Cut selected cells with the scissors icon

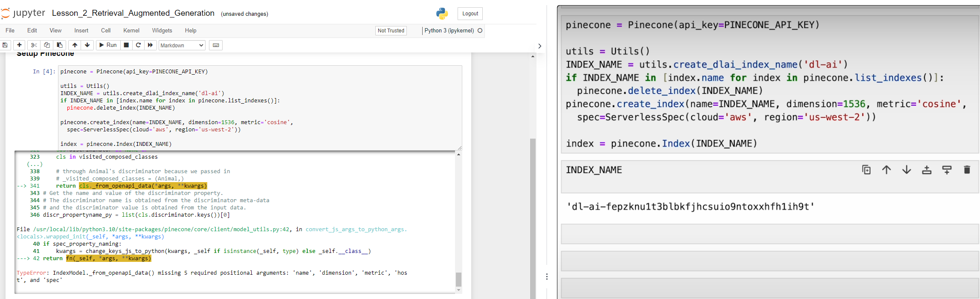34,45
